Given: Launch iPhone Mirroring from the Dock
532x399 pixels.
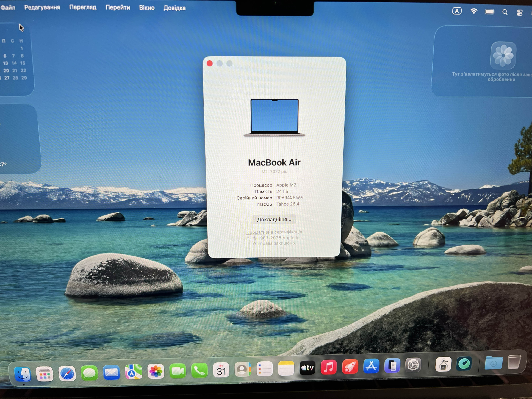Looking at the screenshot, I should [x=392, y=366].
